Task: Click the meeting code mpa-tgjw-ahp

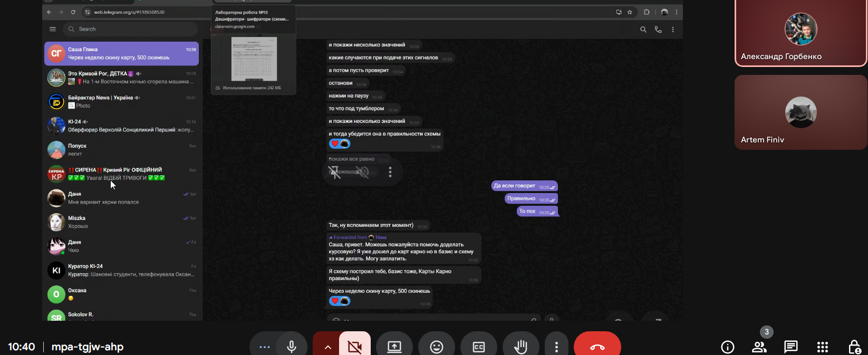Action: tap(88, 347)
